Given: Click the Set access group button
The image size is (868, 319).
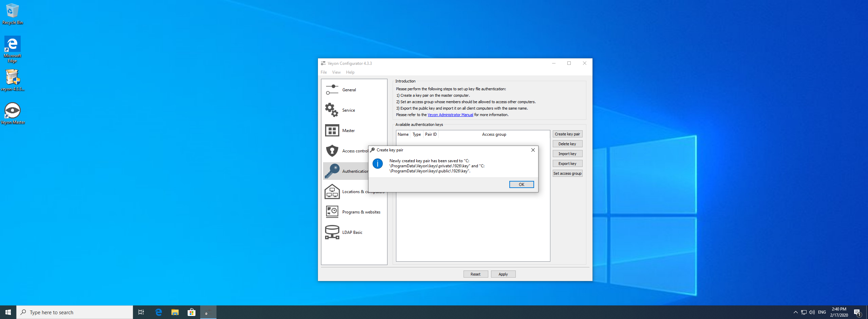Looking at the screenshot, I should tap(567, 173).
